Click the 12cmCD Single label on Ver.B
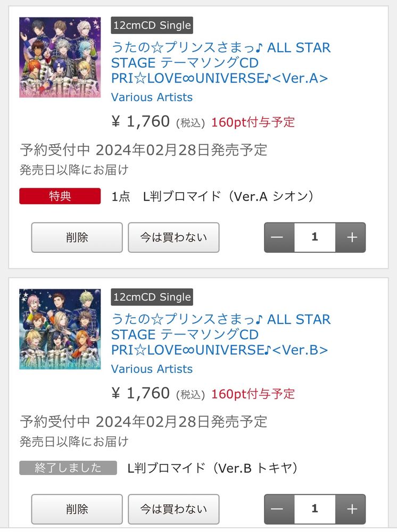Image resolution: width=397 pixels, height=532 pixels. tap(152, 297)
